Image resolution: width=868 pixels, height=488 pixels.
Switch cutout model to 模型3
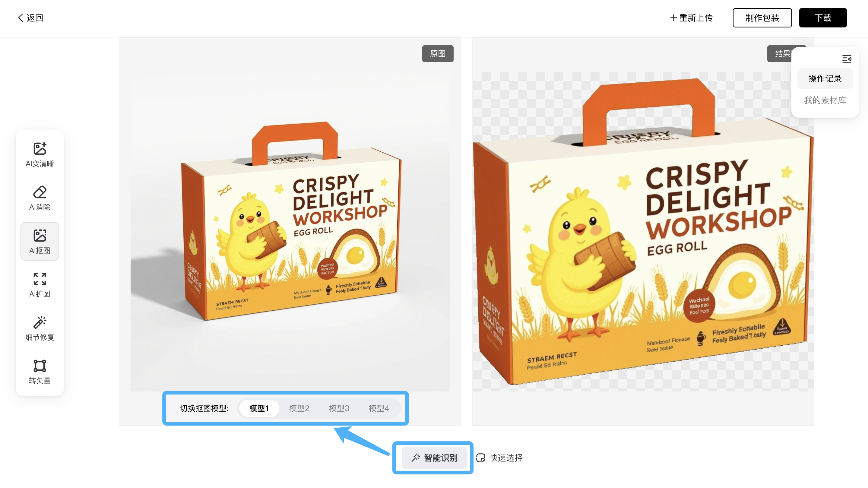[339, 408]
